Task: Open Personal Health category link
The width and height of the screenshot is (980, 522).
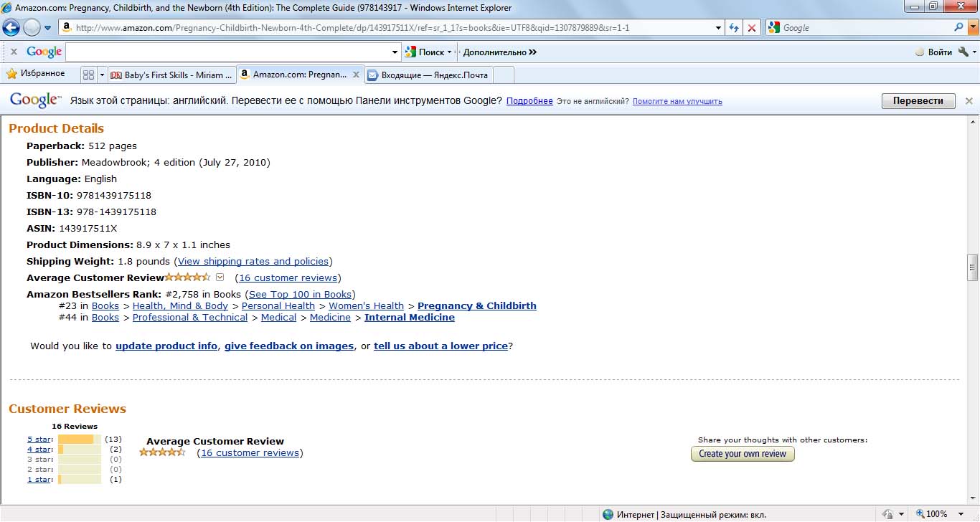Action: pos(278,306)
